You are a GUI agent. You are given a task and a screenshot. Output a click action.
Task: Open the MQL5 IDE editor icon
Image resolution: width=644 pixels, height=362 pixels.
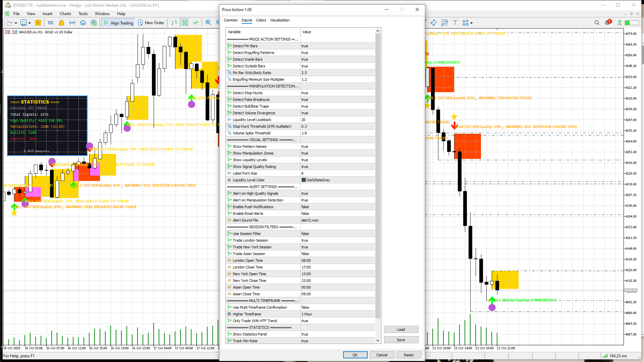[51, 23]
